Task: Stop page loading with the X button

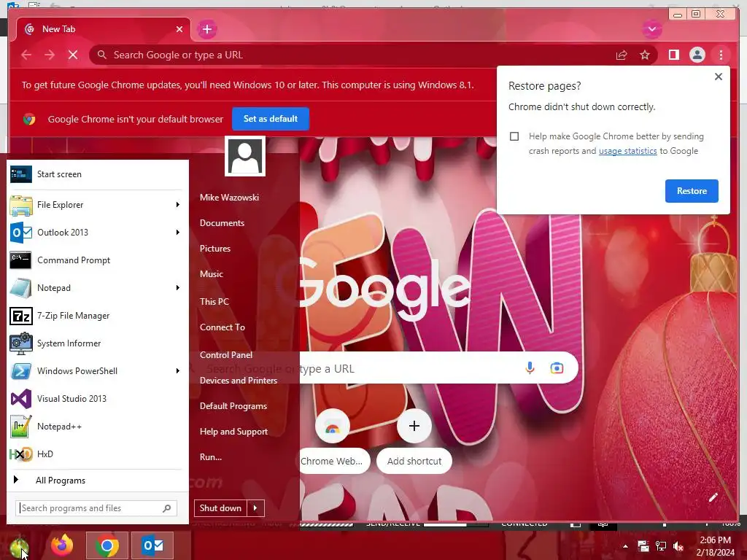Action: (73, 55)
